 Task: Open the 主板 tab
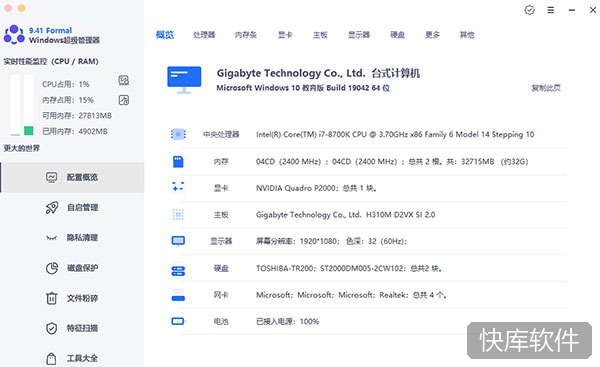pyautogui.click(x=320, y=35)
